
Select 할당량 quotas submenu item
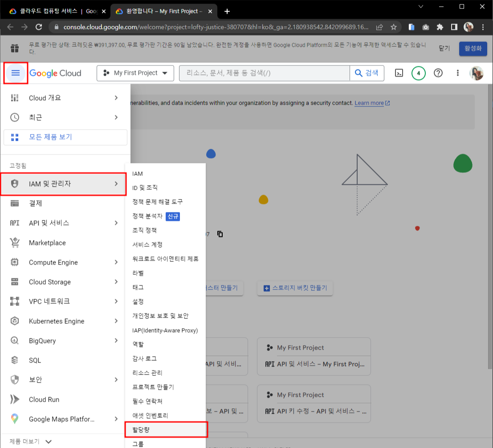click(166, 429)
